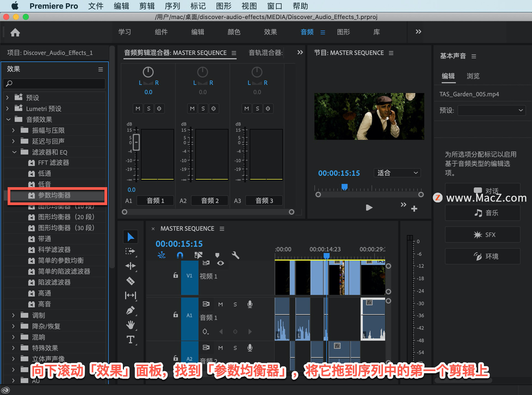The height and width of the screenshot is (395, 532).
Task: Open the 预设 dropdown in Essential Sound
Action: point(491,110)
